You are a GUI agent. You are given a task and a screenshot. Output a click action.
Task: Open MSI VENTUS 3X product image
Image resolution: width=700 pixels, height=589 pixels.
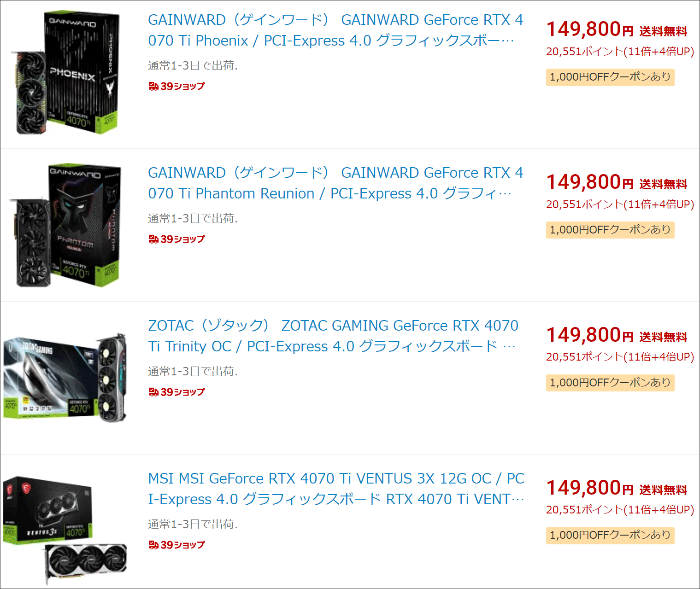click(65, 531)
